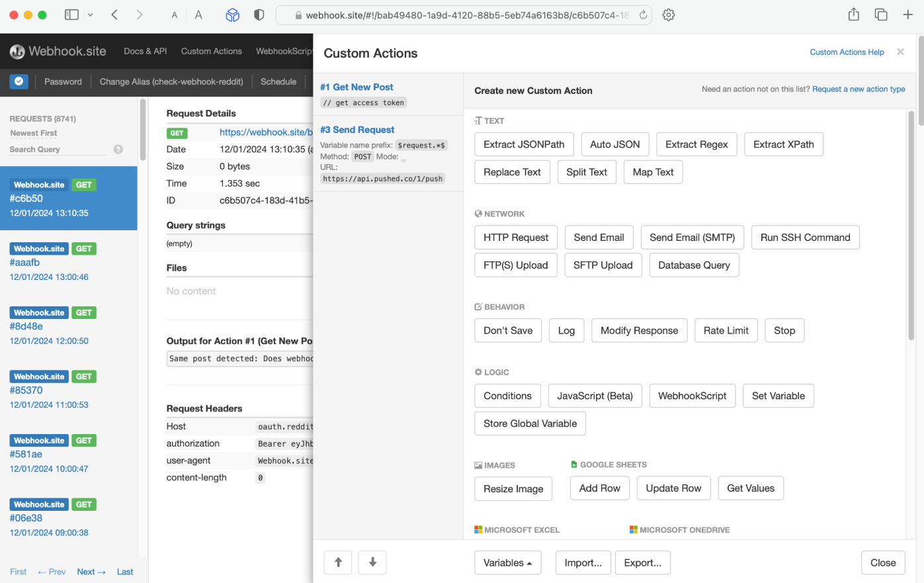
Task: Select Change Alias (check-webhook-reddit)
Action: [x=171, y=81]
